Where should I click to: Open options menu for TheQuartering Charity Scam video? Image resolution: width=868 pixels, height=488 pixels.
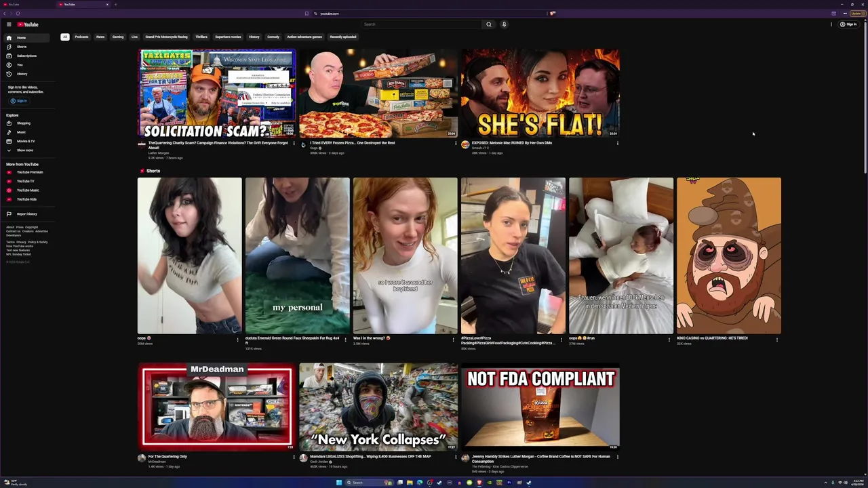[x=294, y=144]
